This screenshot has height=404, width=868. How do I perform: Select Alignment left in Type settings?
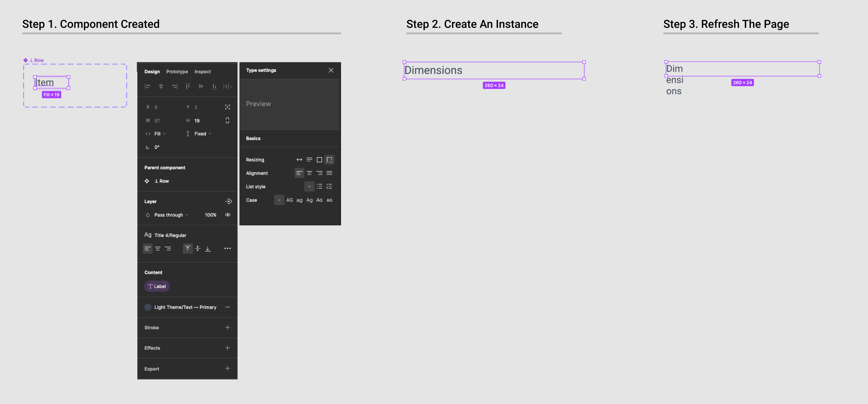[x=299, y=173]
